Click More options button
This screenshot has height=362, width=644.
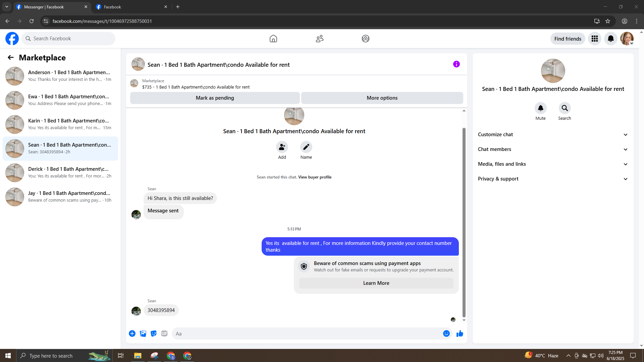[382, 98]
